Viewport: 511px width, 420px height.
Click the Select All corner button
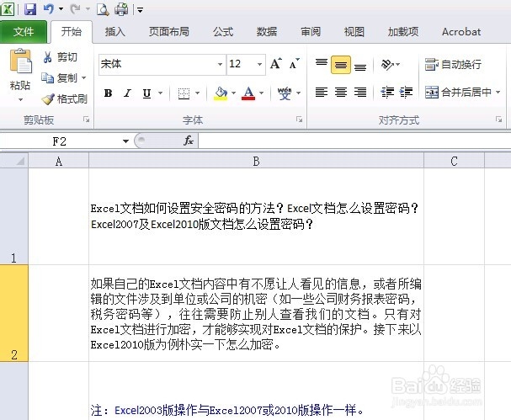[14, 161]
